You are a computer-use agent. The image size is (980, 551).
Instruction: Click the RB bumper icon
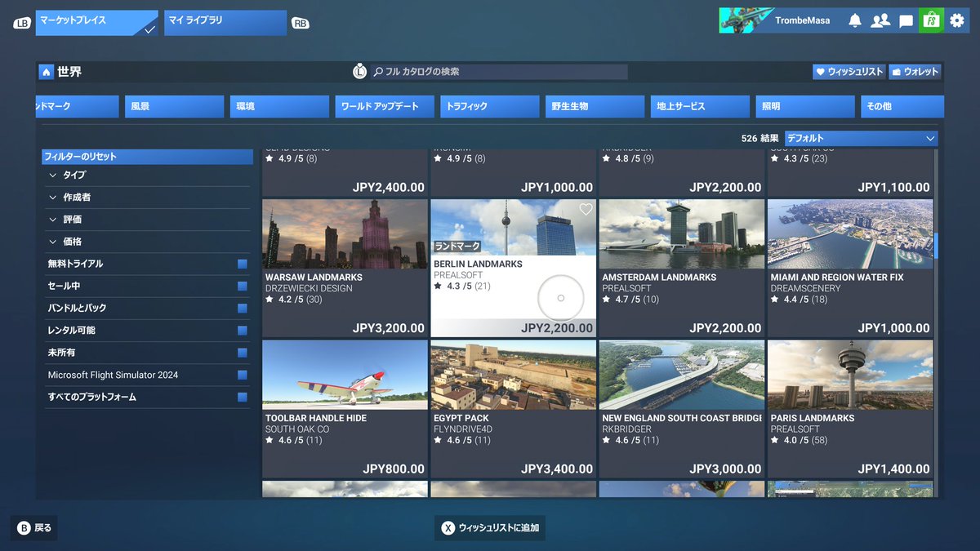click(x=301, y=23)
